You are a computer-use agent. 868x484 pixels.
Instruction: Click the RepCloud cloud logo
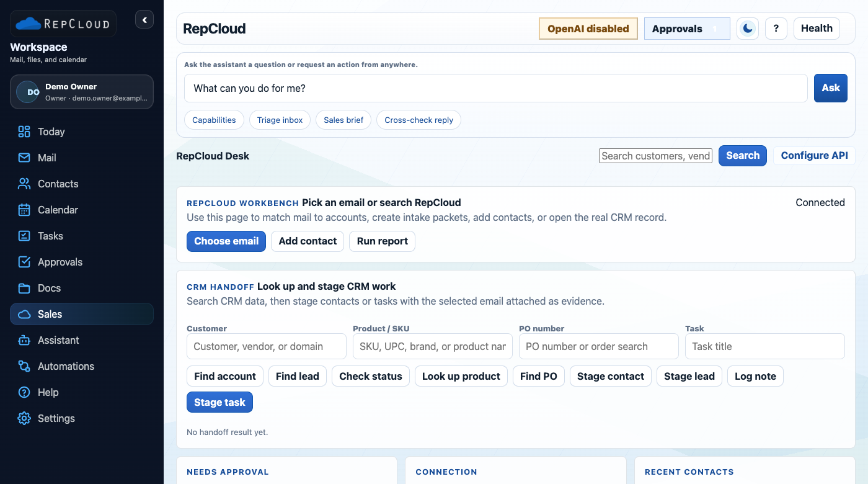point(63,24)
